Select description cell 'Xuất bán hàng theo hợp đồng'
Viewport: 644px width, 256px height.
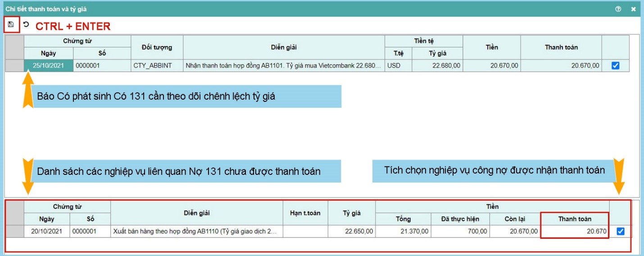point(196,232)
